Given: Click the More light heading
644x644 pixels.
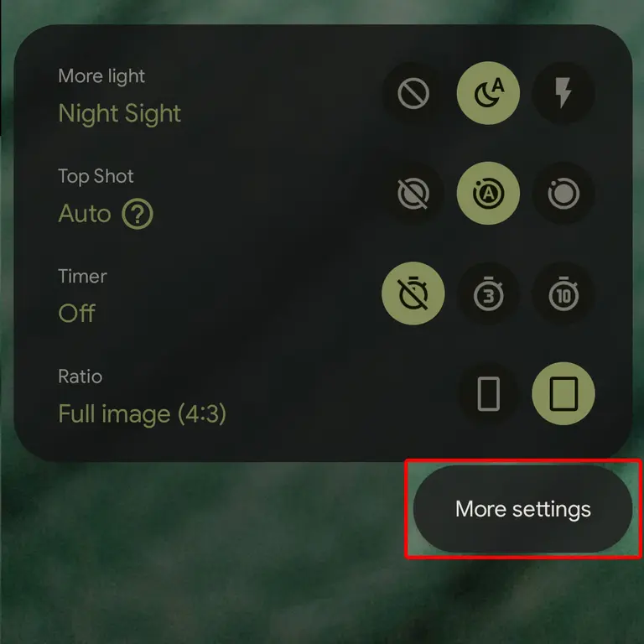Looking at the screenshot, I should coord(101,76).
